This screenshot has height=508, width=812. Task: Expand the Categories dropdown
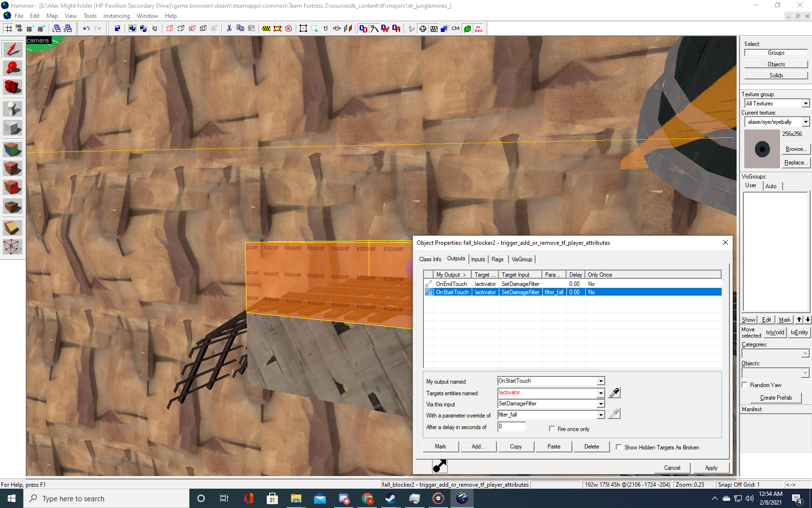tap(805, 354)
